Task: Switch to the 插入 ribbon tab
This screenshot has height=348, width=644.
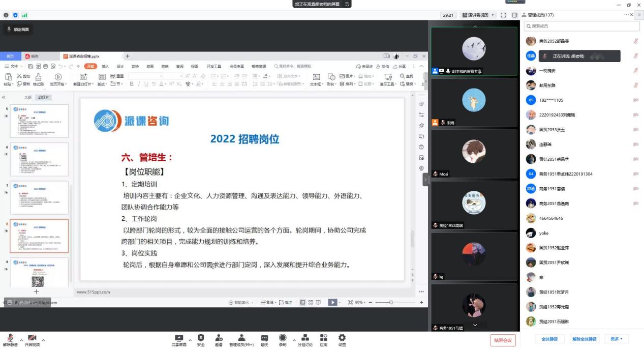Action: tap(105, 66)
